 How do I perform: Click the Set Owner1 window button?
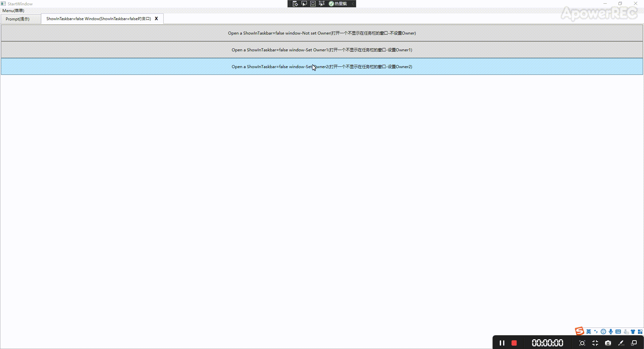322,50
